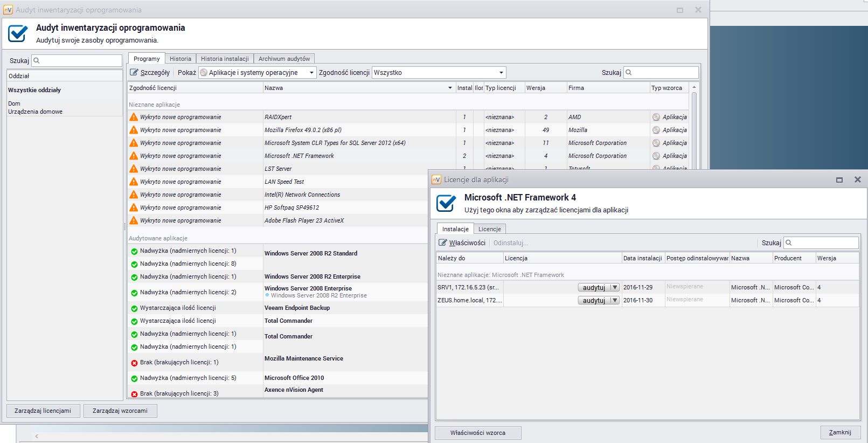Viewport: 868px width, 443px height.
Task: Click the warning icon beside RAIDXpert
Action: [134, 117]
